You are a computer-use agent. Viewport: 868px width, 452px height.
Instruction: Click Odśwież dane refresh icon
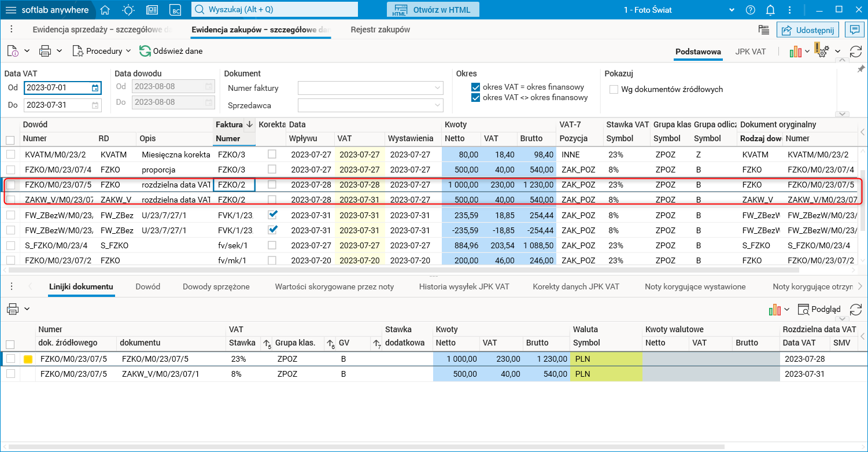tap(145, 51)
